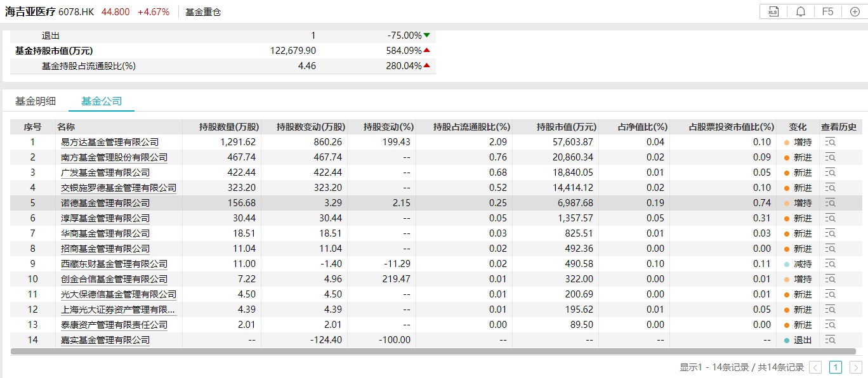This screenshot has width=868, height=378.
Task: Open 交银施罗德基金管理有限公司 link
Action: (x=119, y=188)
